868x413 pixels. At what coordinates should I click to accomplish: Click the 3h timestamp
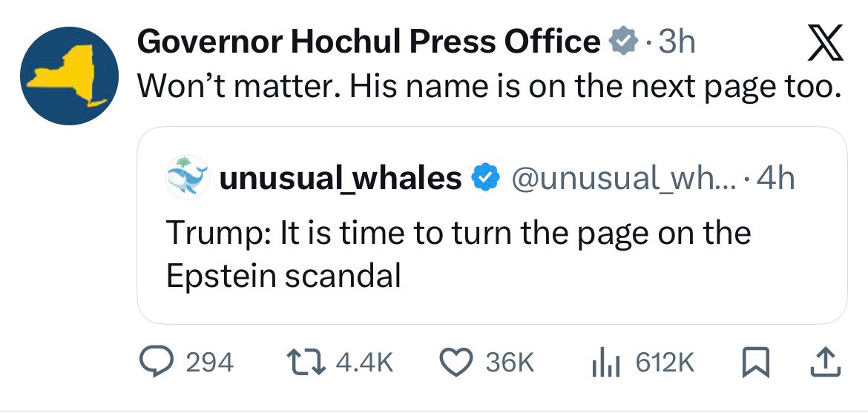tap(676, 43)
